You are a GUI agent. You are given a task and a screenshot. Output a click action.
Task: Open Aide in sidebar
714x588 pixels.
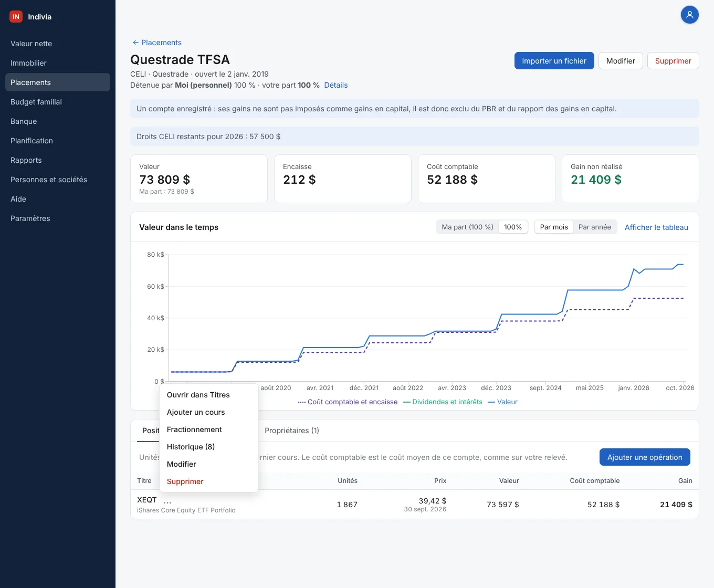pos(58,199)
